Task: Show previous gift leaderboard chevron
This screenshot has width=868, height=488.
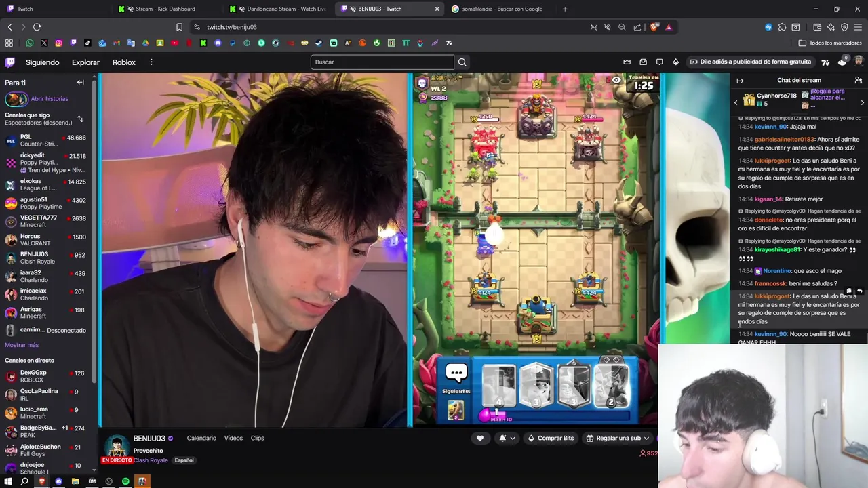Action: 736,102
